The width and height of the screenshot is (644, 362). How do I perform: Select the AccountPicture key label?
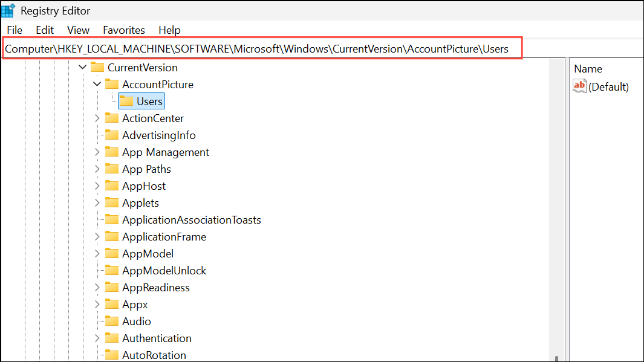pyautogui.click(x=158, y=84)
